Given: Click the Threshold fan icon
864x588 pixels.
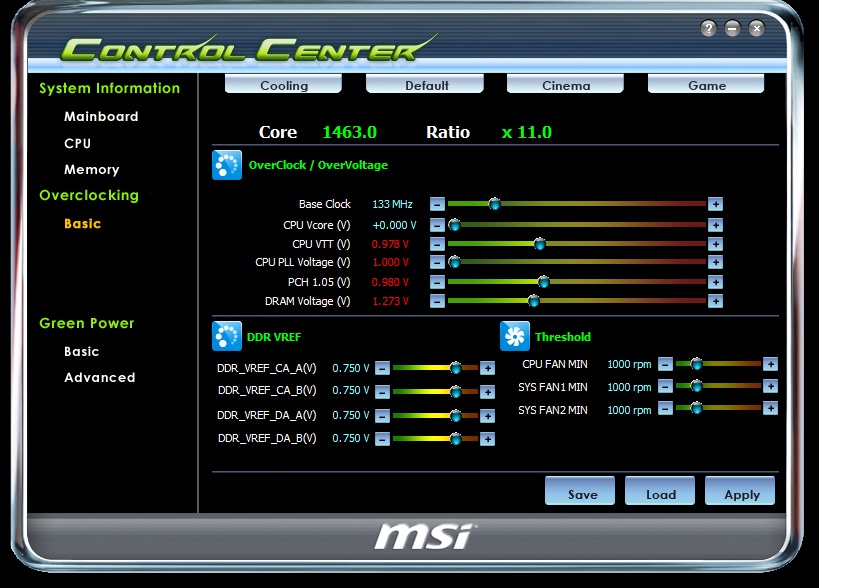Looking at the screenshot, I should [515, 336].
